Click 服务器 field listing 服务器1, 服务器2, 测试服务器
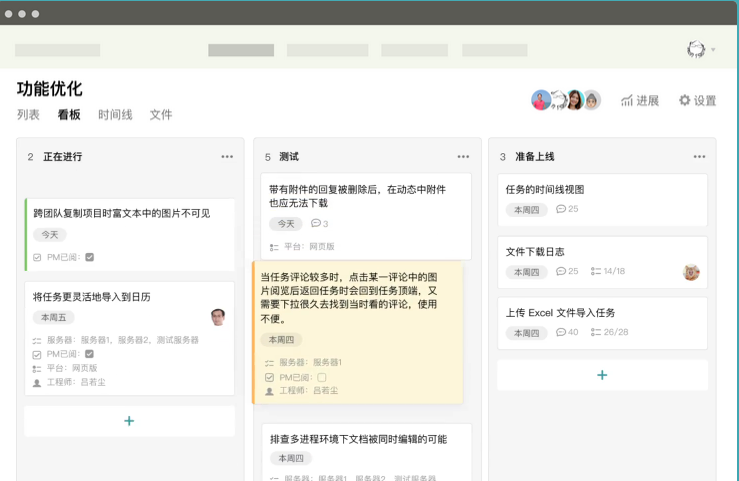 coord(115,340)
